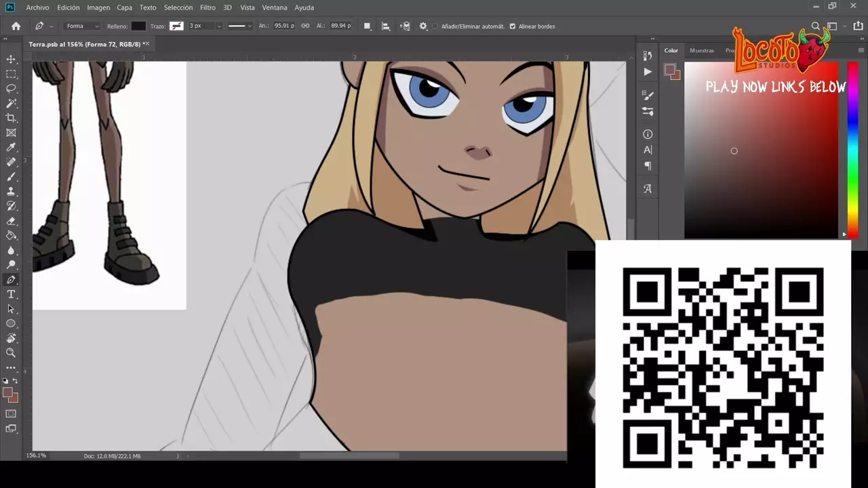Screen dimensions: 868x488
Task: Select the Lasso tool
Action: pyautogui.click(x=11, y=89)
